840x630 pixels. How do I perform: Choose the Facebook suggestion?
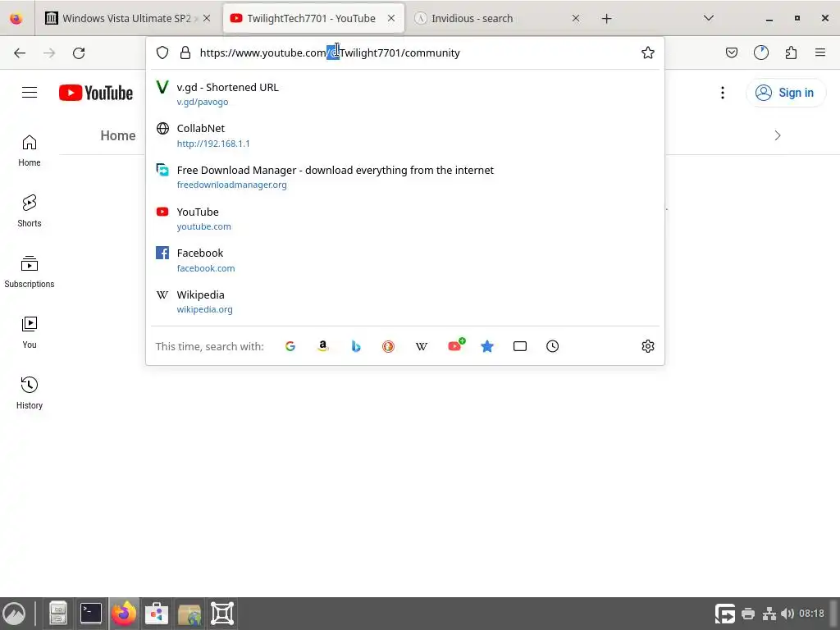pyautogui.click(x=405, y=260)
